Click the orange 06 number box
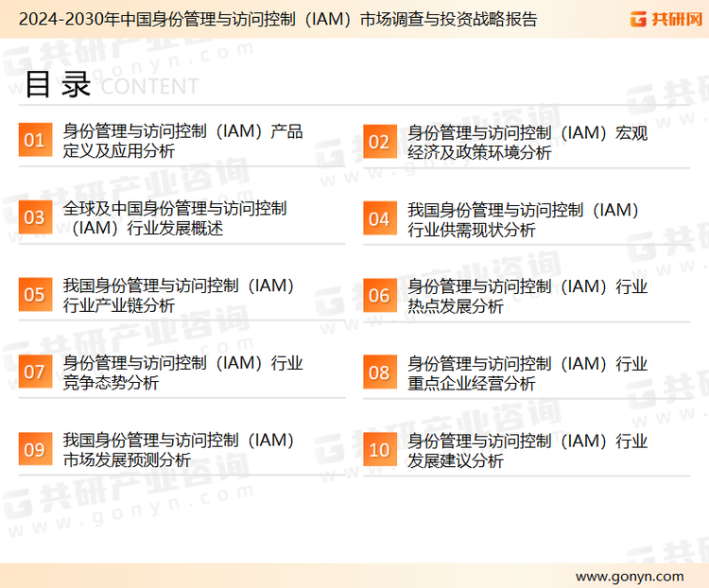The width and height of the screenshot is (709, 588). (x=380, y=295)
